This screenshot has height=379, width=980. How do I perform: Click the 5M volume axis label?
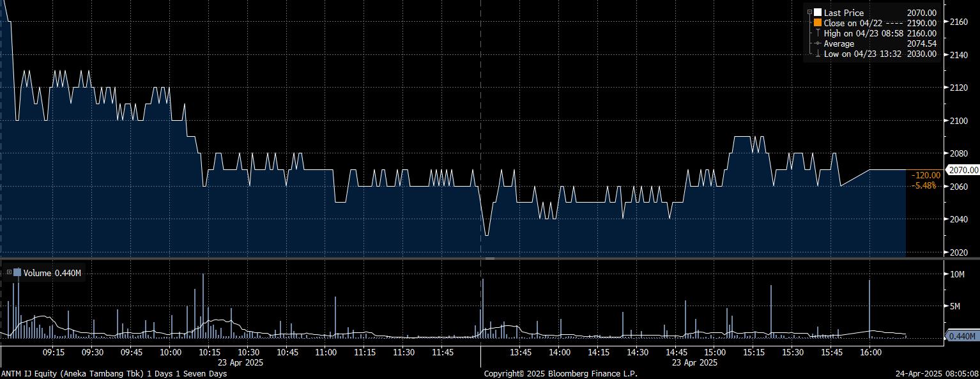tap(955, 307)
